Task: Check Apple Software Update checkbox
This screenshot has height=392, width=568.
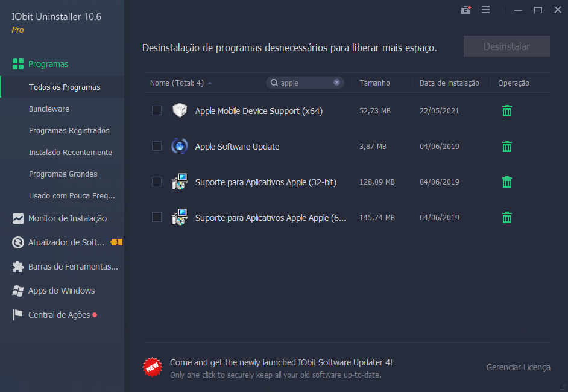Action: (x=157, y=146)
